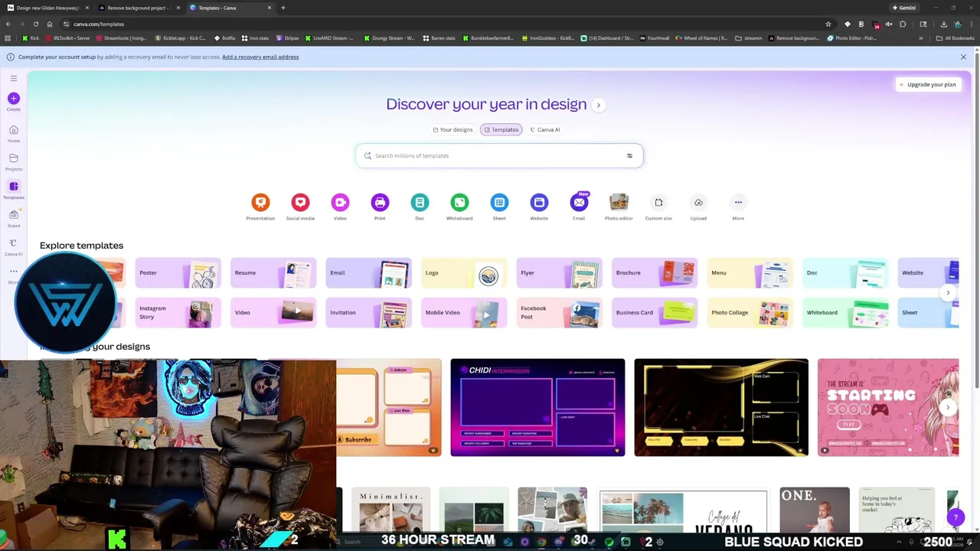The image size is (980, 551).
Task: Advance designs carousel with right arrow
Action: tap(948, 407)
